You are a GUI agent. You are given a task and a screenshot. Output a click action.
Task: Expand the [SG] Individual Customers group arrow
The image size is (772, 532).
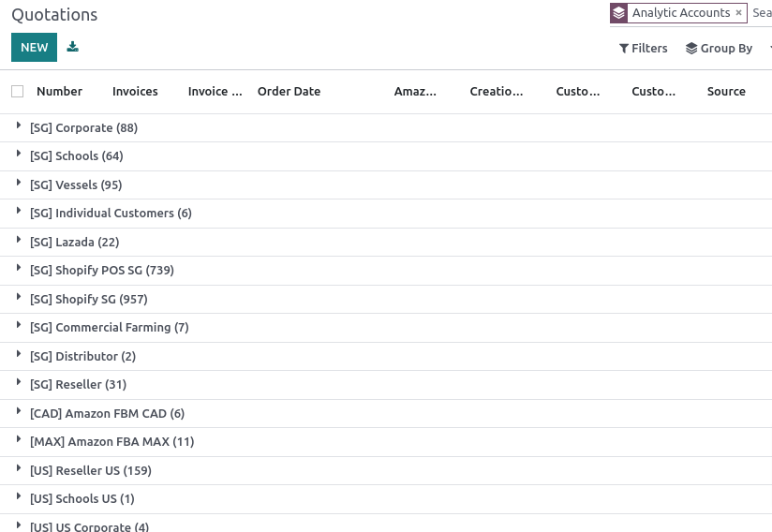click(18, 210)
